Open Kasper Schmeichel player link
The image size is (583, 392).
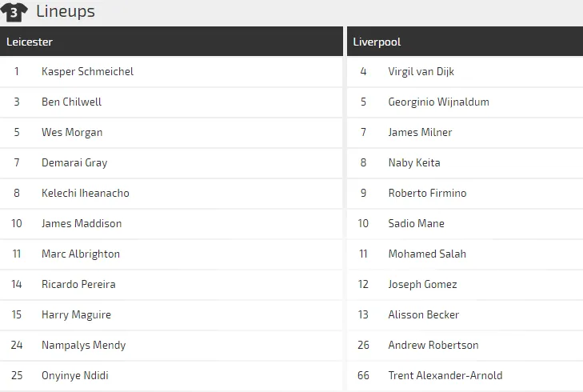87,71
